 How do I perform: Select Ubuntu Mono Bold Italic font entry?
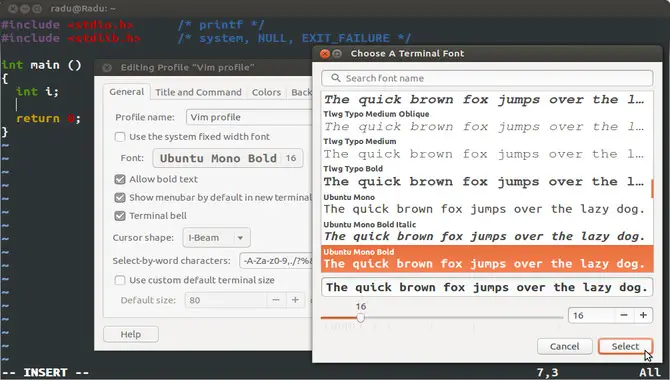[487, 231]
